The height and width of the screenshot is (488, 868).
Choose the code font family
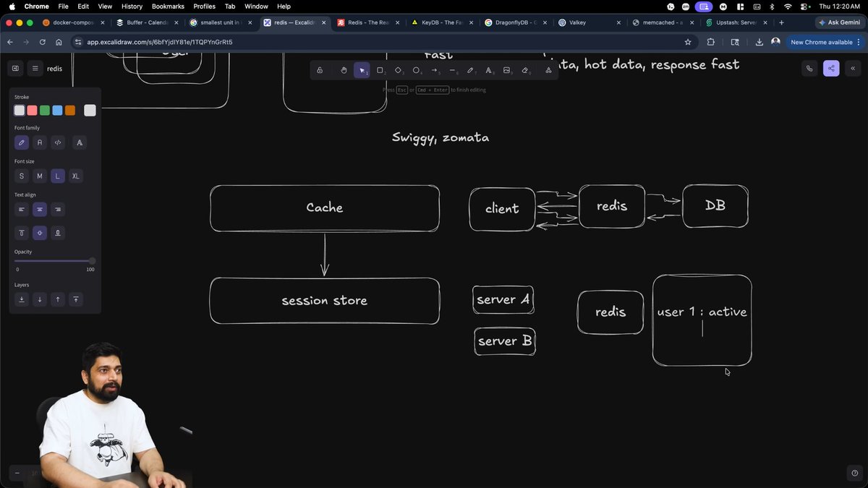[x=58, y=142]
